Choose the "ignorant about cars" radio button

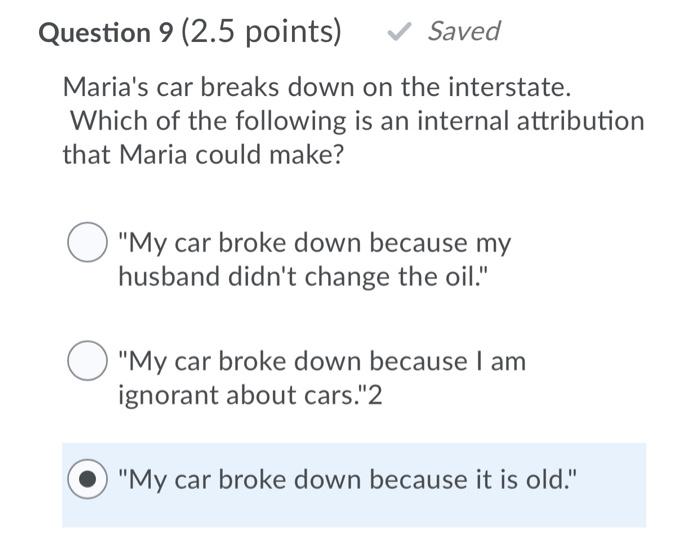pyautogui.click(x=88, y=361)
